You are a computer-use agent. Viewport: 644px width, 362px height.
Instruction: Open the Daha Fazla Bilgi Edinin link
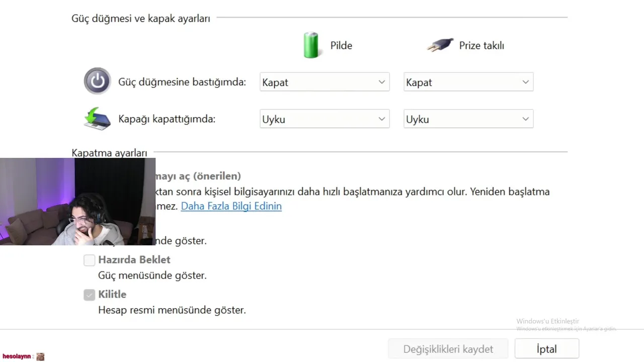coord(231,206)
